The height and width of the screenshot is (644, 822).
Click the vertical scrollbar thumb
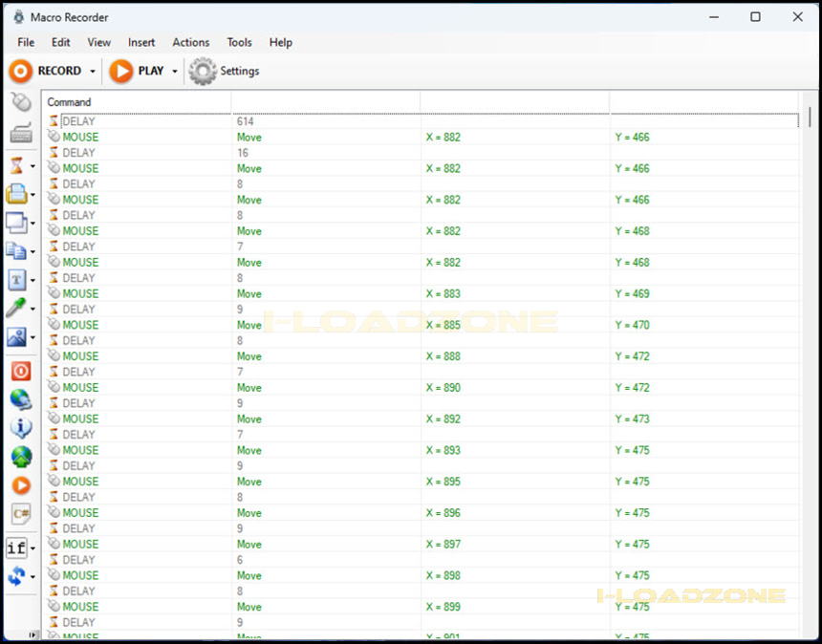(x=810, y=117)
